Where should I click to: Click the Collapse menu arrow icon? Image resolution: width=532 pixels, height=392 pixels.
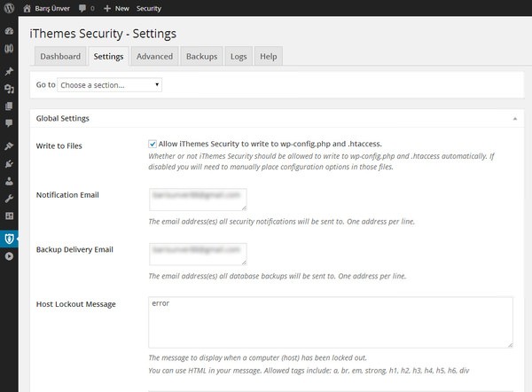pos(9,256)
